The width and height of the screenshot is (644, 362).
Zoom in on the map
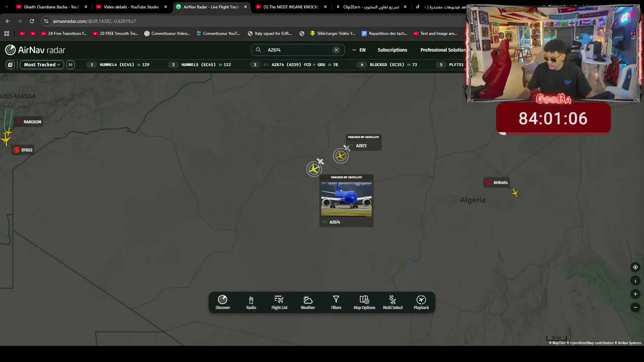point(635,294)
